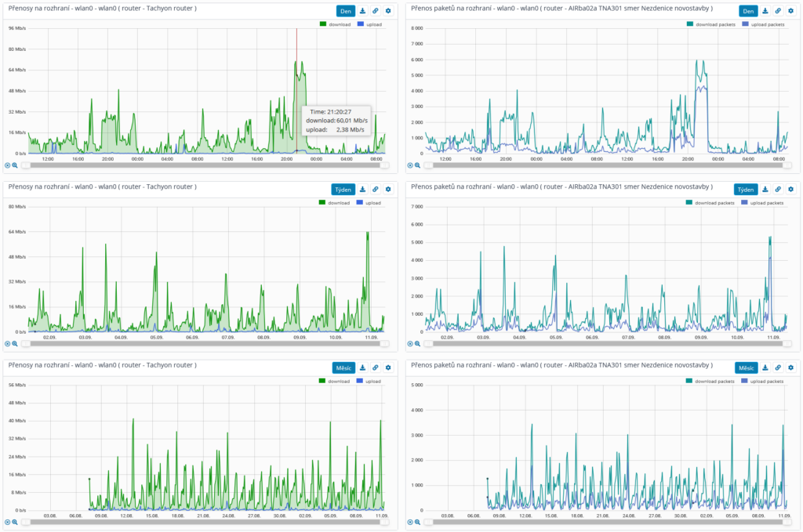Toggle upload series in Tachyon Týden chart legend
The image size is (803, 532).
click(x=369, y=203)
